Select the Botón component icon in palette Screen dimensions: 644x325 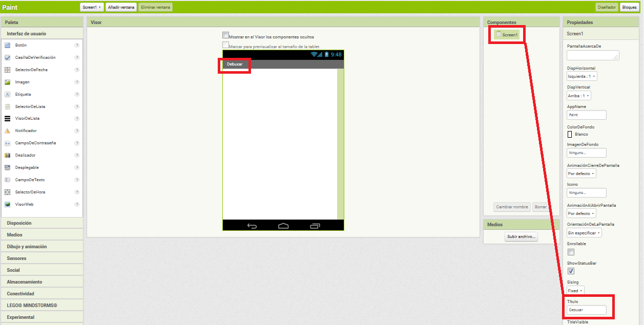[x=8, y=46]
